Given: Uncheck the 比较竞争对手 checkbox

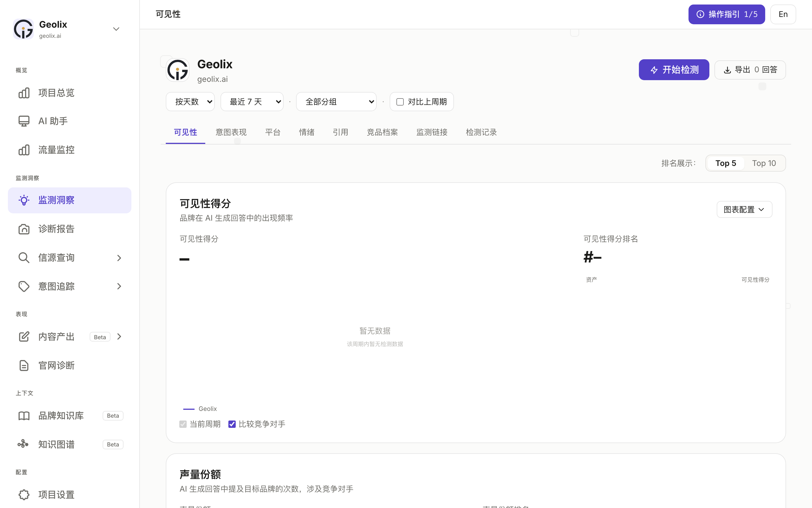Looking at the screenshot, I should pyautogui.click(x=232, y=424).
